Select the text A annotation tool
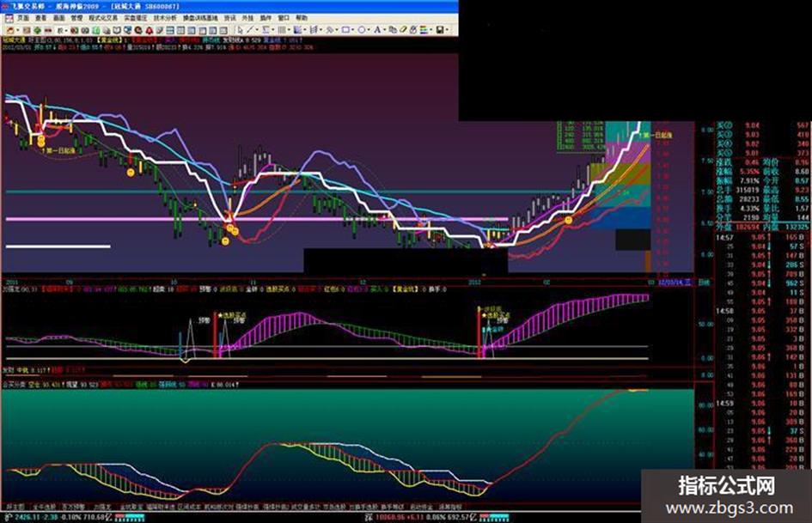The height and width of the screenshot is (523, 812). (377, 30)
